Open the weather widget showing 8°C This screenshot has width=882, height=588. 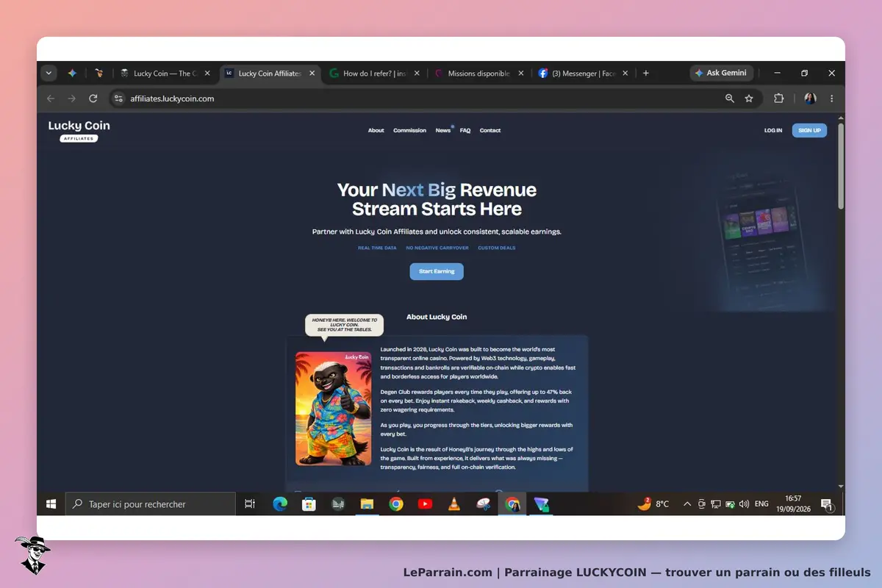tap(653, 504)
